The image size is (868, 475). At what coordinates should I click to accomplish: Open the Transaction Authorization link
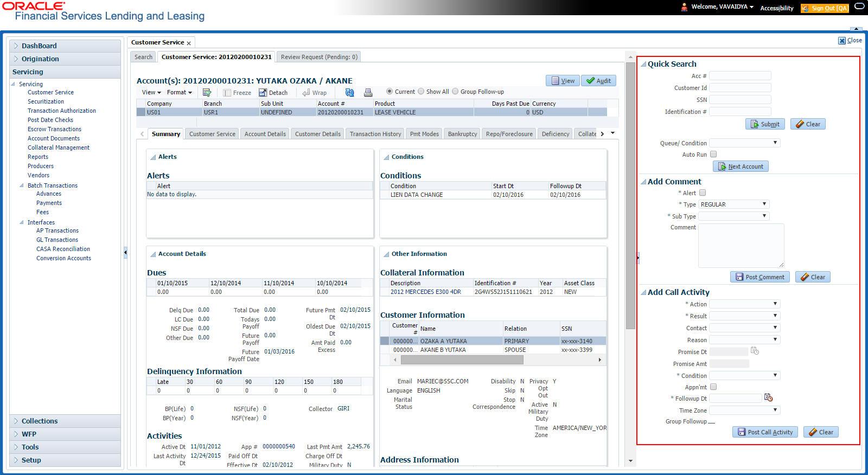coord(62,111)
